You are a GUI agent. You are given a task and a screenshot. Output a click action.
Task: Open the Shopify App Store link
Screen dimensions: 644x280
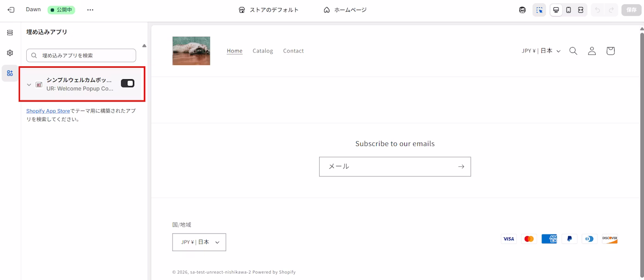point(48,111)
